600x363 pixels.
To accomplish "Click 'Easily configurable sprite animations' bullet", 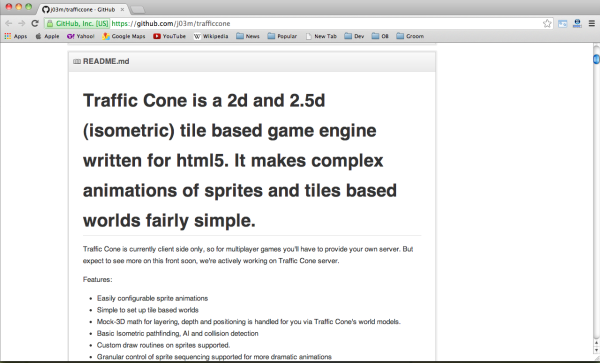I will pyautogui.click(x=152, y=298).
